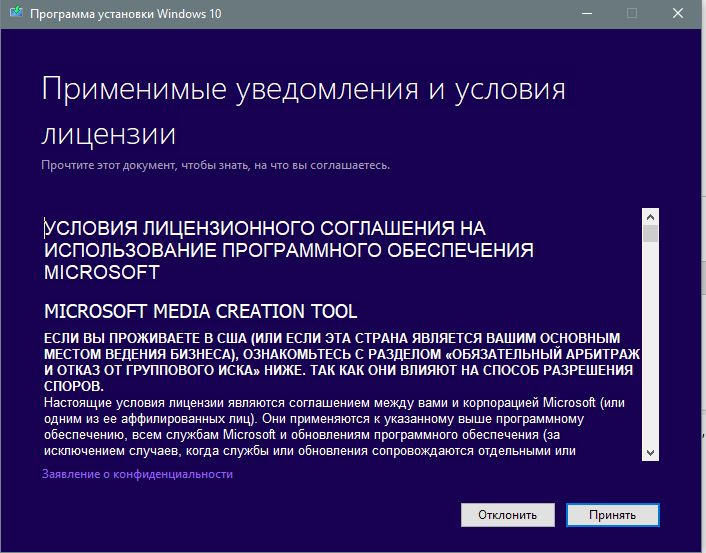Click the license text scroll up arrow

coord(650,217)
